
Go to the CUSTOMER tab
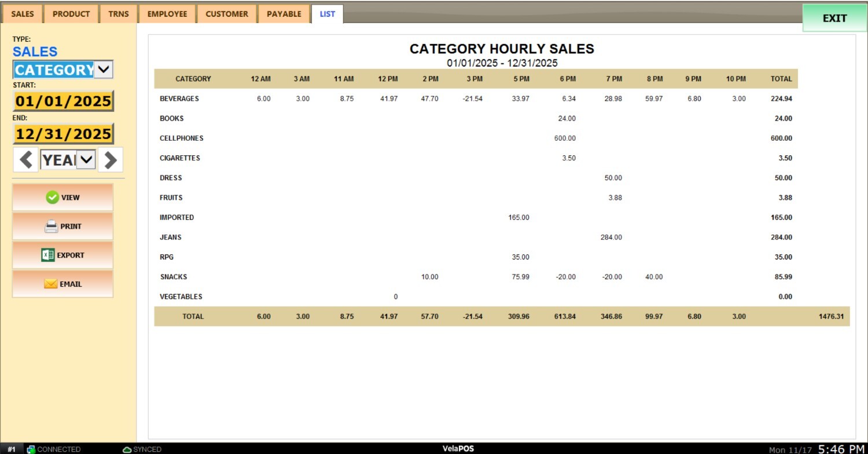[227, 14]
